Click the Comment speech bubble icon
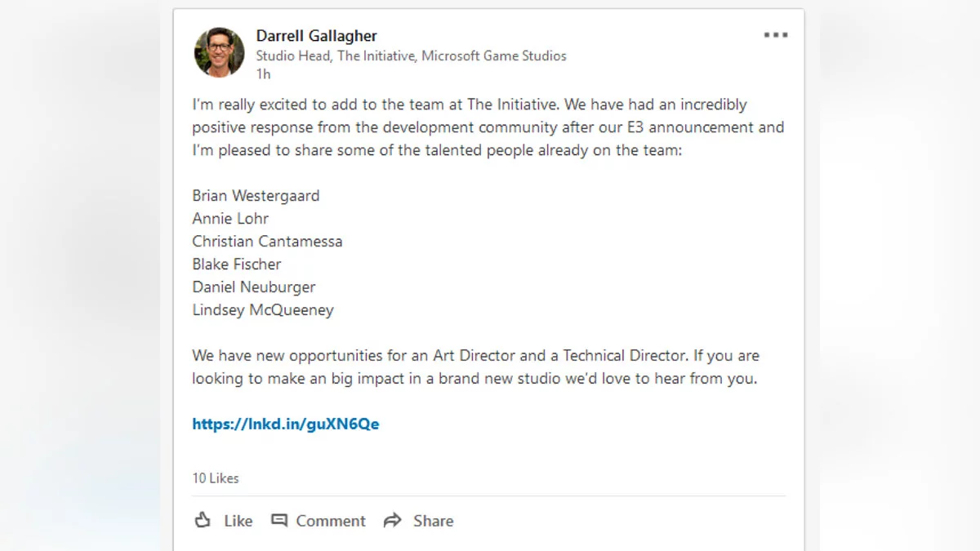The height and width of the screenshot is (551, 980). [x=279, y=520]
